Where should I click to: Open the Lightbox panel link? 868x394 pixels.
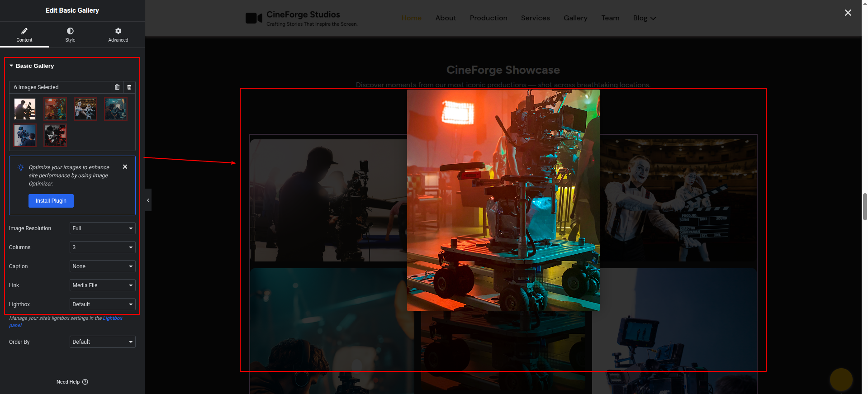pos(112,318)
